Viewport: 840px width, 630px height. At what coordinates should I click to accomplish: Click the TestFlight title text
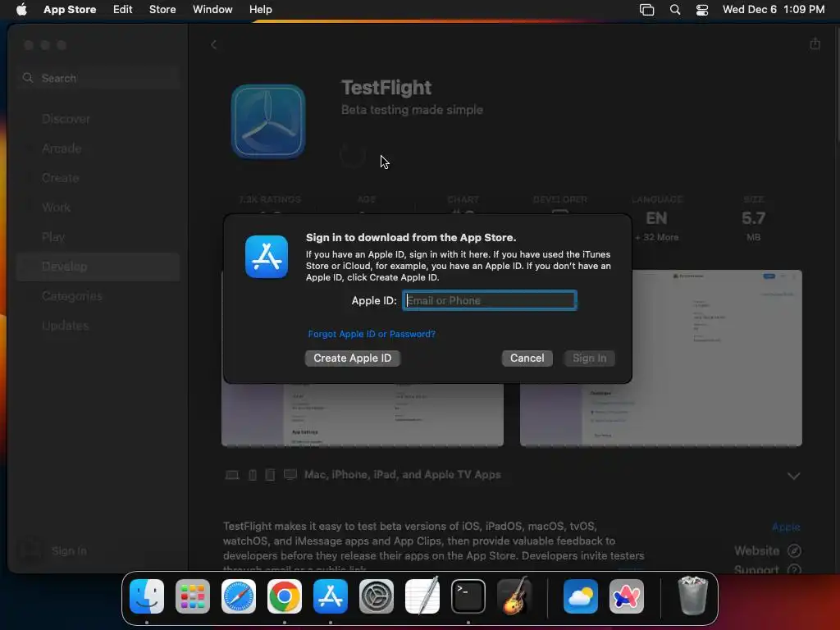point(386,87)
